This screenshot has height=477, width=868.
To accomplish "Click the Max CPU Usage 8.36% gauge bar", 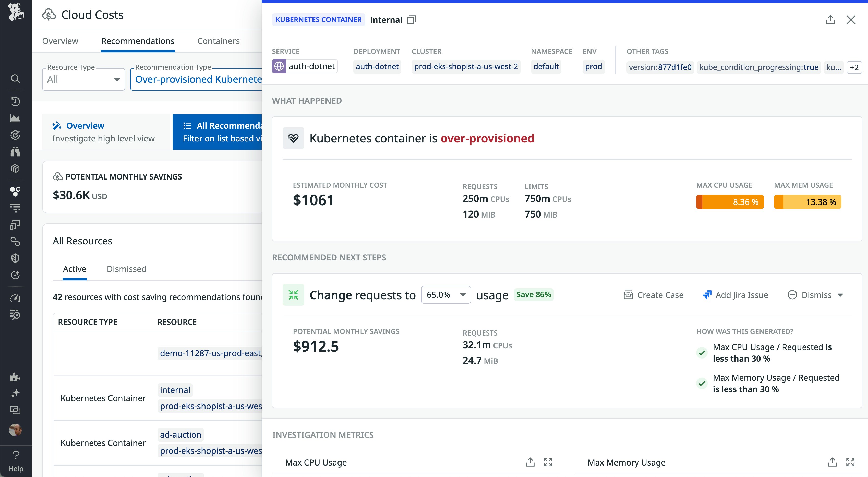I will tap(730, 202).
